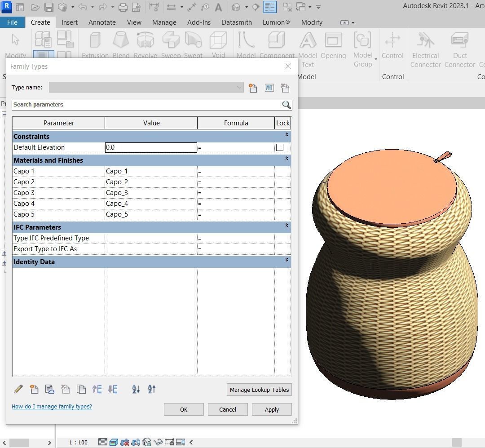Screen dimensions: 485x448
Task: Click the Temporary Hide/Isolate glasses icon
Action: [158, 442]
